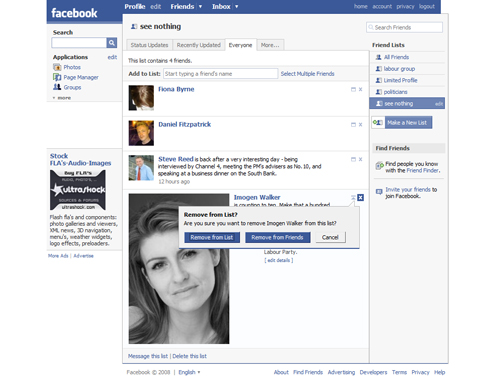Screen dimensions: 500x379
Task: Click the list-membership icon on Fiona Byrne's row
Action: (353, 89)
